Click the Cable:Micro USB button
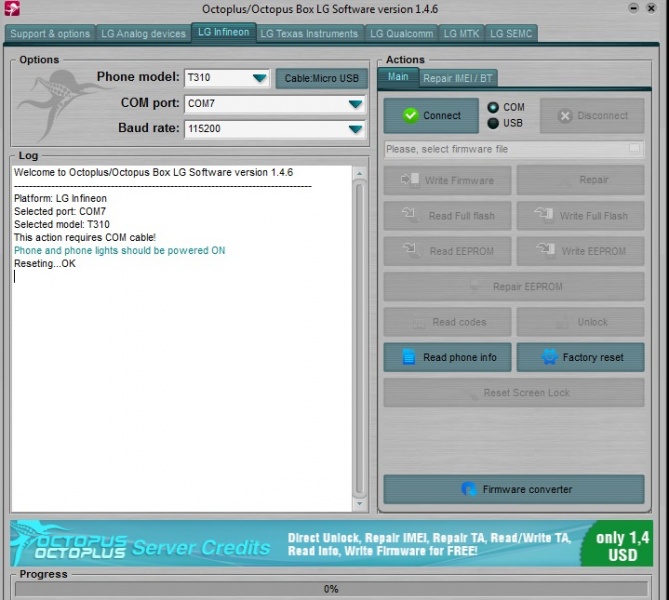The height and width of the screenshot is (600, 669). tap(321, 79)
